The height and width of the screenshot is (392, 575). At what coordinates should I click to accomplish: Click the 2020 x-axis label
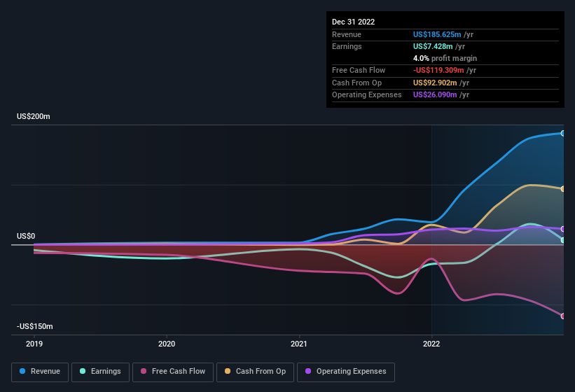[167, 344]
